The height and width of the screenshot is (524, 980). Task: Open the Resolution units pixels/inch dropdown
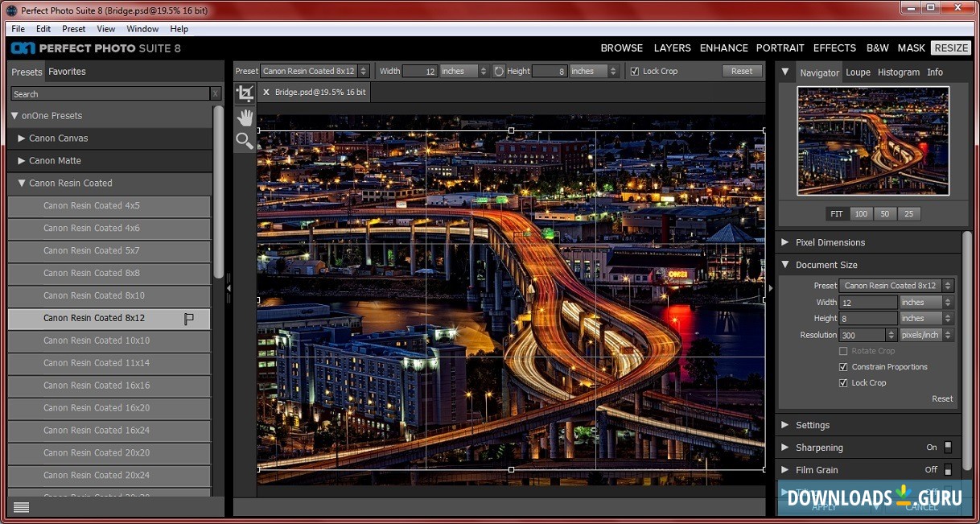[x=925, y=335]
